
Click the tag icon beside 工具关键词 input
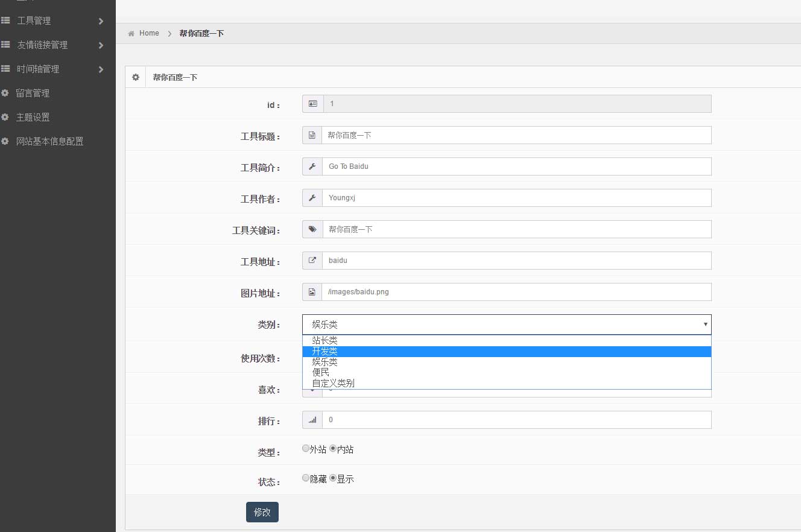(312, 229)
